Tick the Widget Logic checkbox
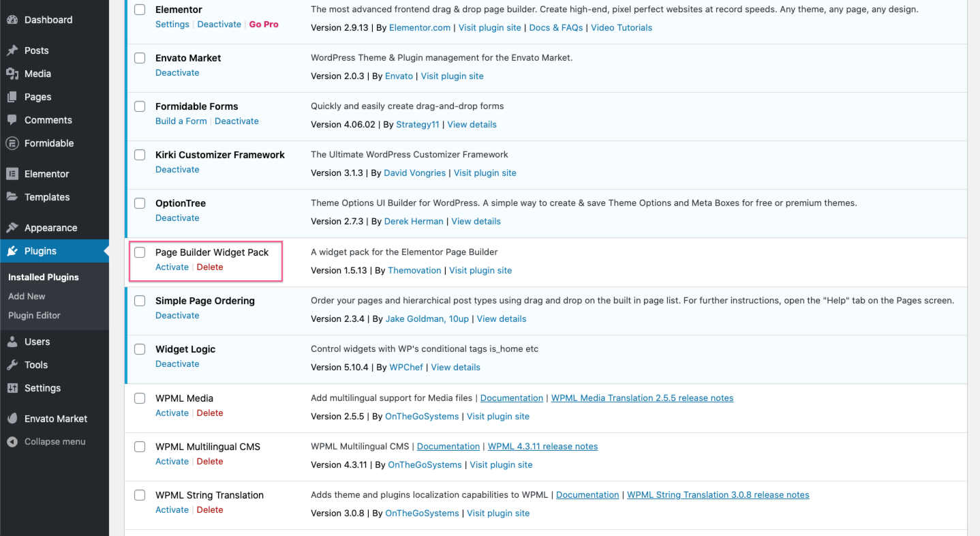The image size is (980, 536). pyautogui.click(x=140, y=349)
